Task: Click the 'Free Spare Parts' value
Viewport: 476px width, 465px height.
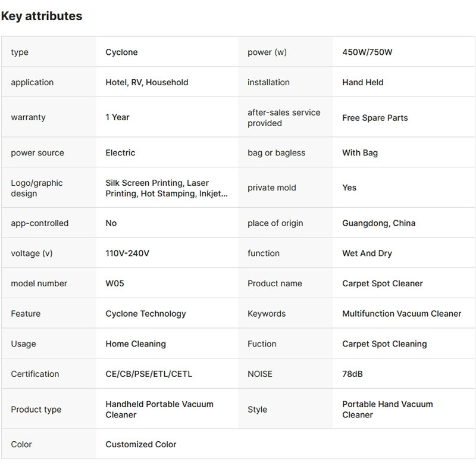Action: 375,118
